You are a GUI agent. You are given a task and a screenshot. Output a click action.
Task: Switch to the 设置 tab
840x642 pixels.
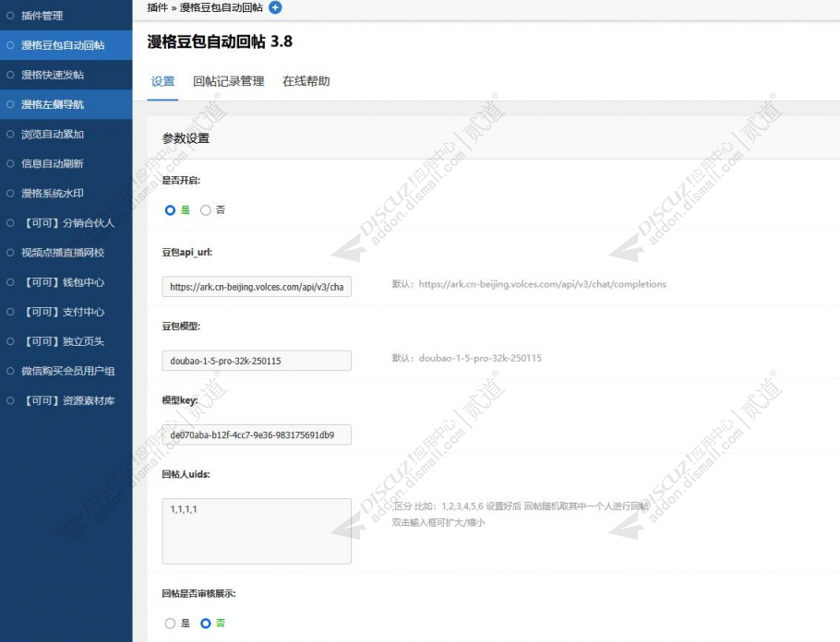pyautogui.click(x=162, y=81)
